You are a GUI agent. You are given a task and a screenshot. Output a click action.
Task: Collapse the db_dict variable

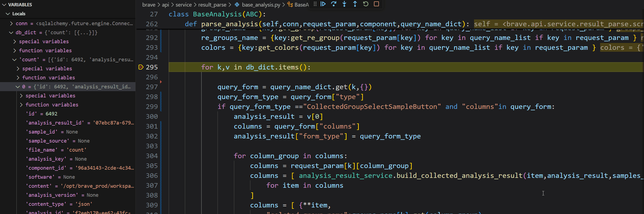11,33
